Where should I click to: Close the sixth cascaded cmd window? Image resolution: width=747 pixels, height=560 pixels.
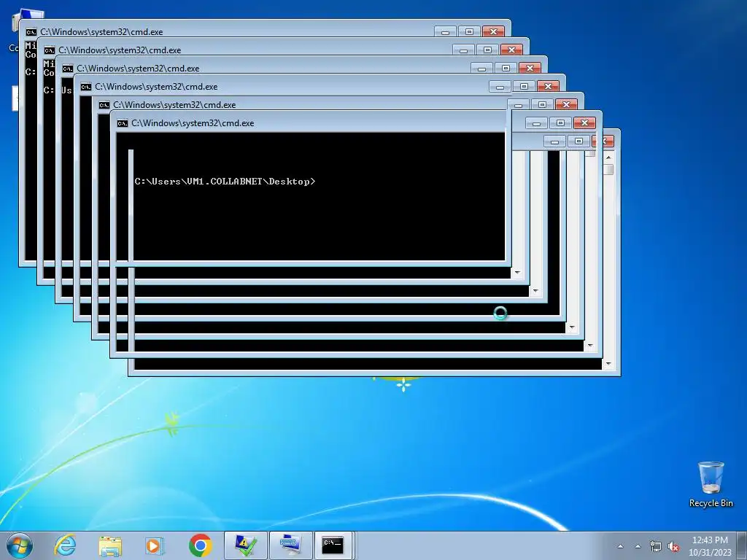pyautogui.click(x=584, y=122)
